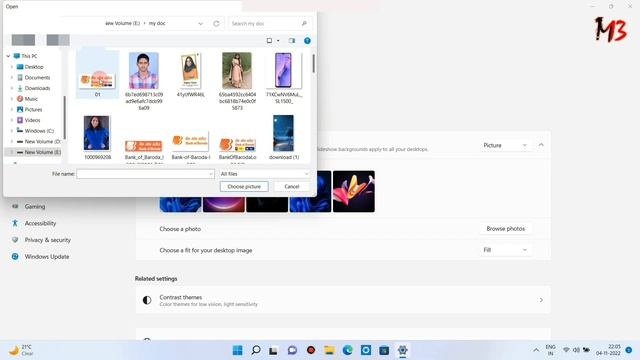
Task: Click the view layout icon
Action: click(x=269, y=40)
